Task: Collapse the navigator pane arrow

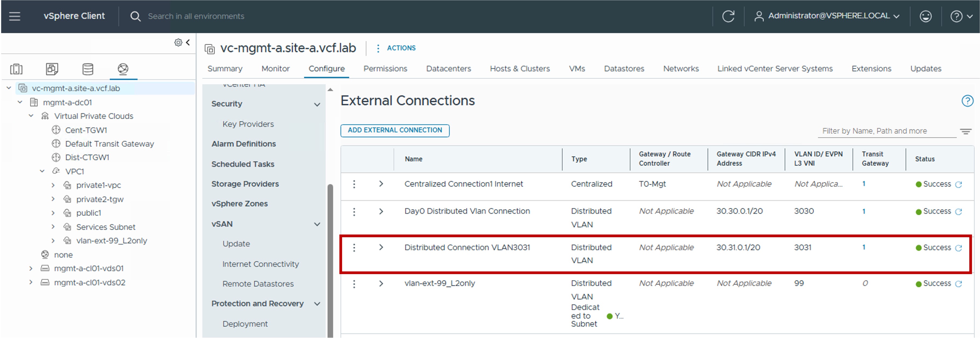Action: point(187,42)
